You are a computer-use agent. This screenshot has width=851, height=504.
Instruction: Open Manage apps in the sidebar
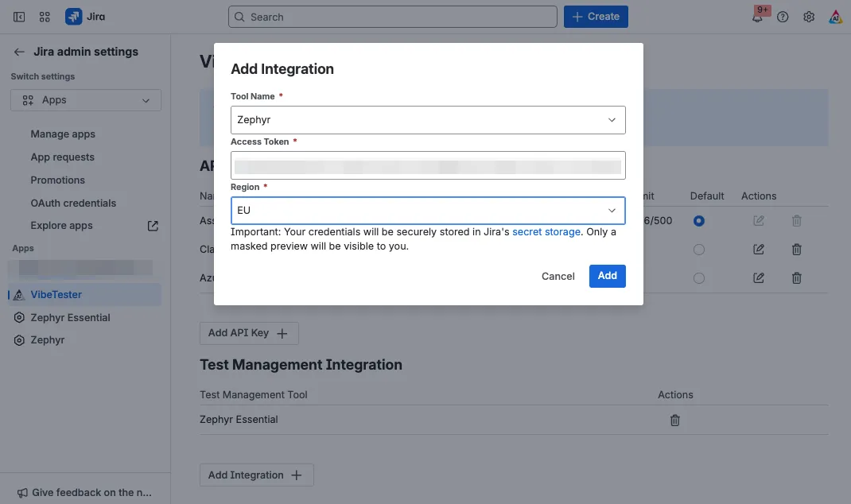(63, 134)
